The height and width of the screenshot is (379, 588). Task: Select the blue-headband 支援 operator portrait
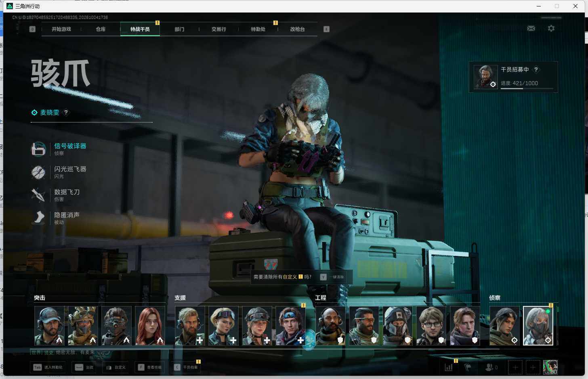(x=290, y=326)
